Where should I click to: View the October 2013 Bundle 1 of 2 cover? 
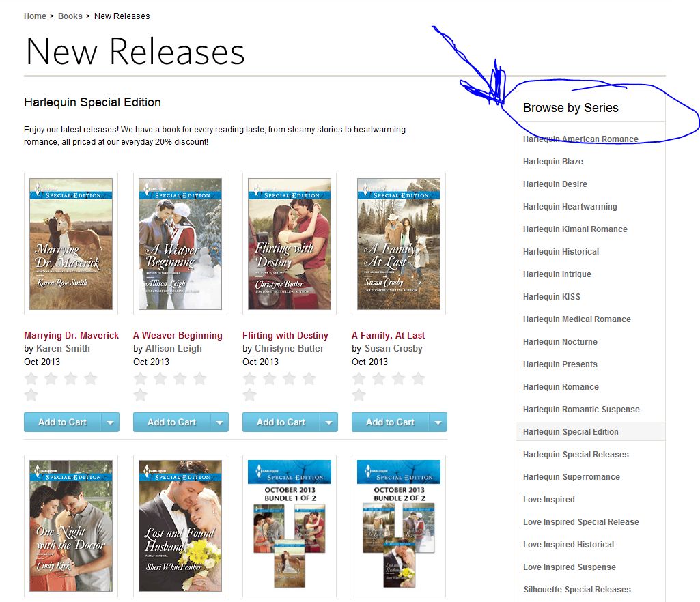pos(290,526)
